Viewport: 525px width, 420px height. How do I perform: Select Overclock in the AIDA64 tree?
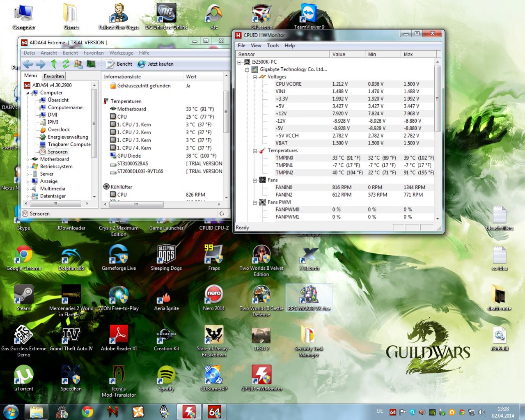click(59, 130)
